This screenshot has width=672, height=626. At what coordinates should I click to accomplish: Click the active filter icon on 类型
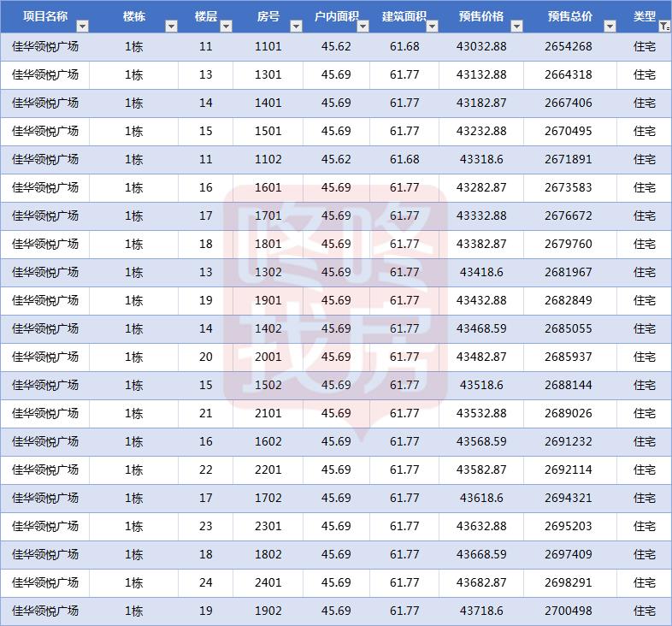(x=664, y=27)
